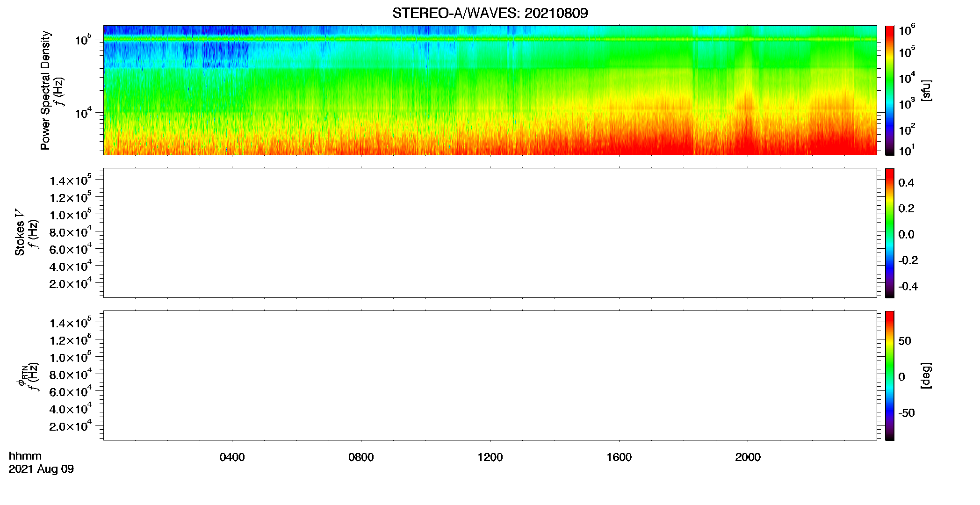Click the -50 label on degrees color bar
Viewport: 980px width, 505px height.
click(907, 413)
